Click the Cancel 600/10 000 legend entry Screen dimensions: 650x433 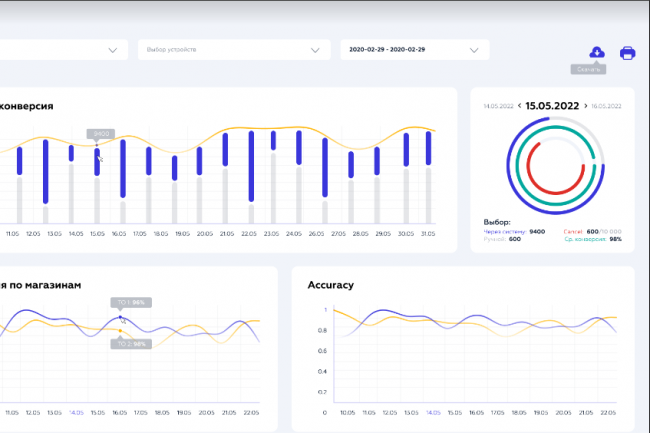(x=592, y=232)
